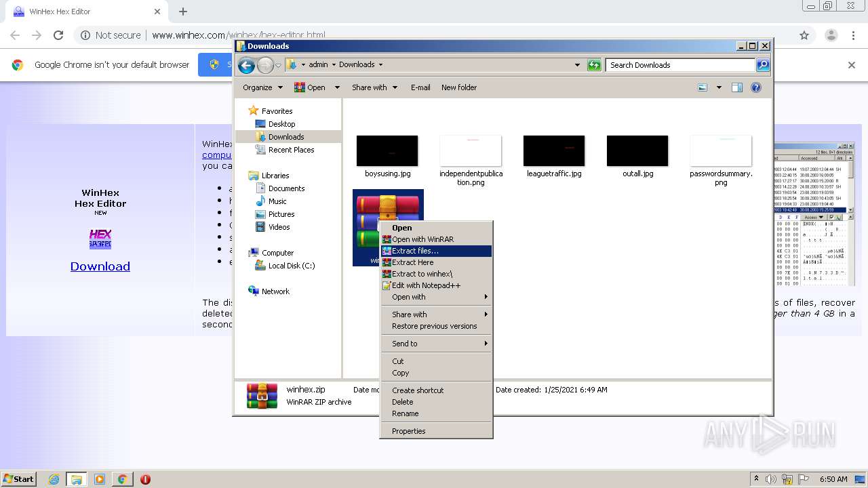Click the Windows Start button
The width and height of the screenshot is (868, 488).
[19, 479]
